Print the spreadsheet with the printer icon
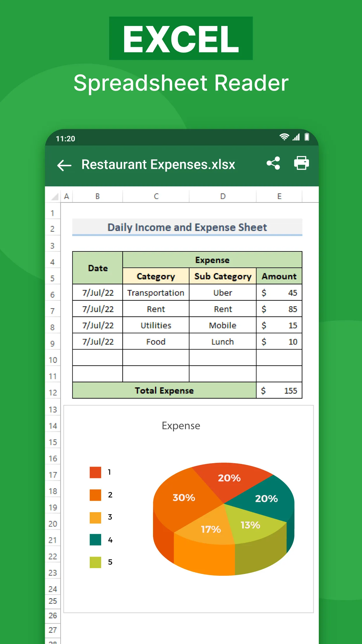This screenshot has width=362, height=644. click(x=301, y=163)
